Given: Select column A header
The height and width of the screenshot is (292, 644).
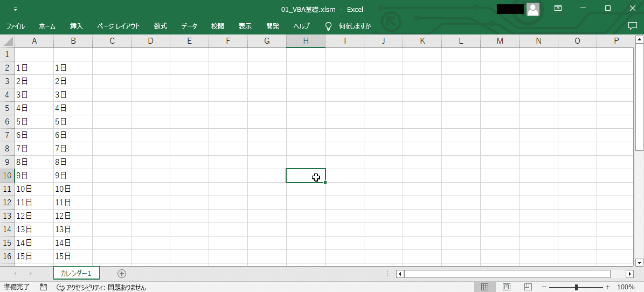Looking at the screenshot, I should (34, 41).
